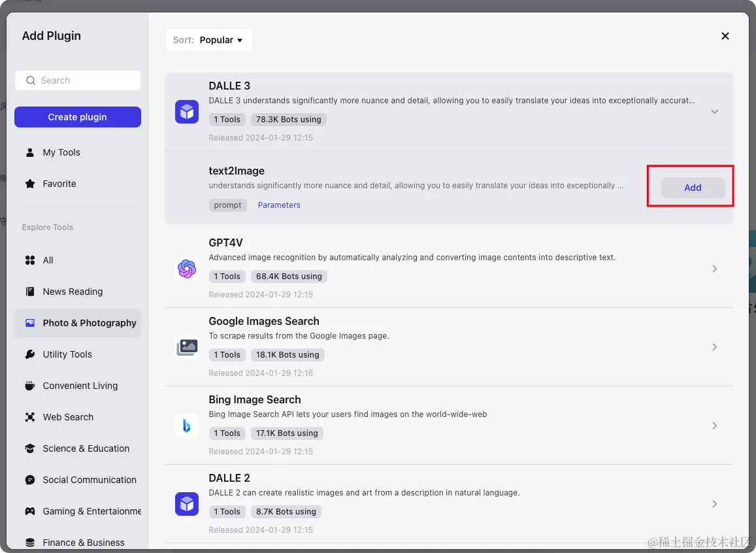Click the Social Communication chat bubble icon
The width and height of the screenshot is (756, 553).
pyautogui.click(x=30, y=480)
